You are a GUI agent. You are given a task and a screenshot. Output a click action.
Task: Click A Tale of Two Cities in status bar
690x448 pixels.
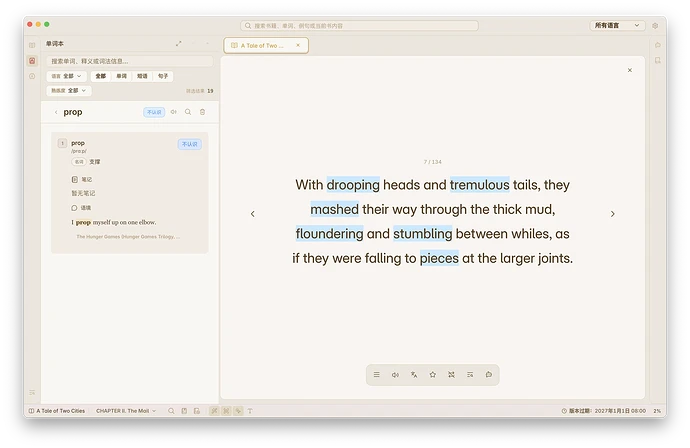tap(57, 411)
